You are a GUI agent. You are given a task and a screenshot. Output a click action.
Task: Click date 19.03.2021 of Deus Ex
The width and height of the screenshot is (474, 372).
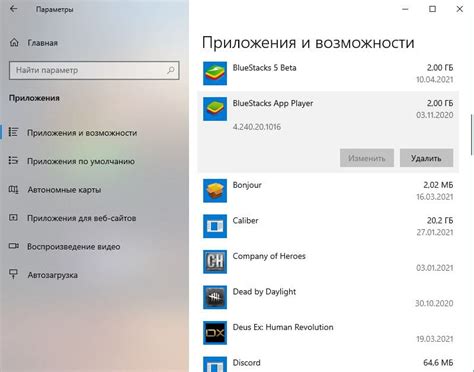pos(435,339)
